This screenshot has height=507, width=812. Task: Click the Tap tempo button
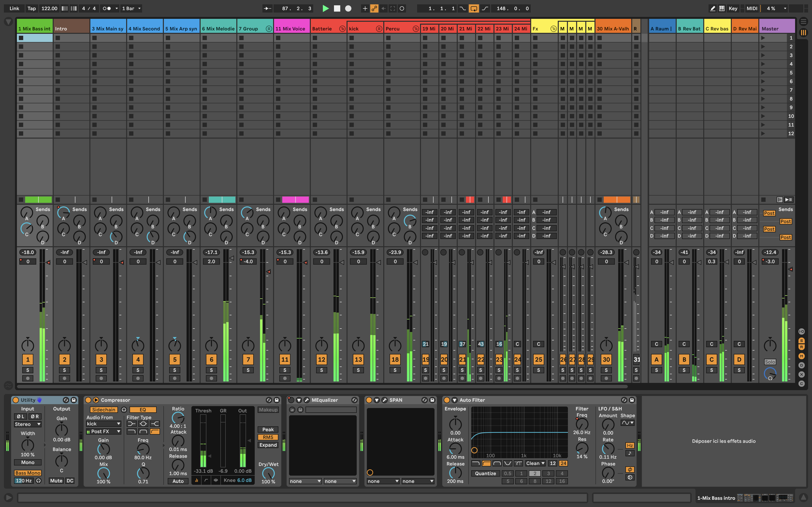(32, 8)
